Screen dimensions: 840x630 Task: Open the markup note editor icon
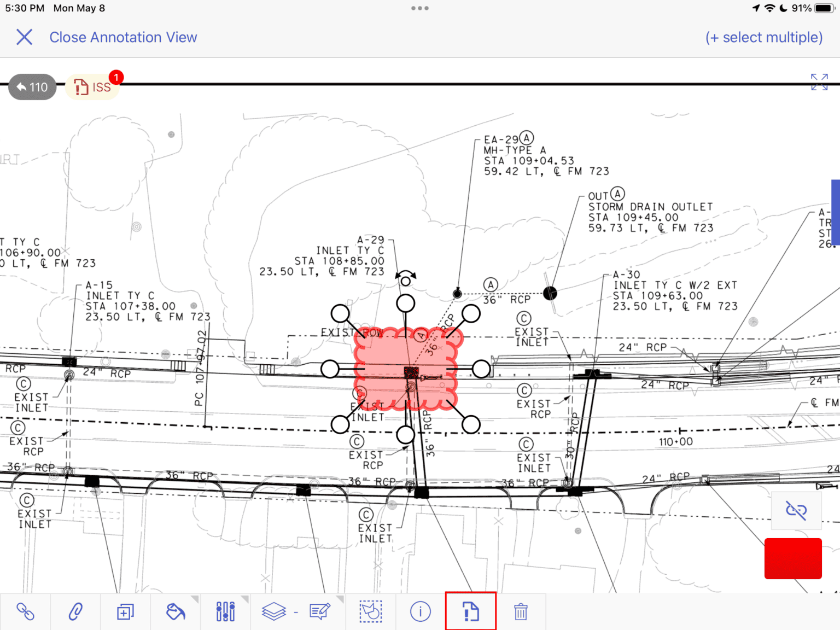coord(320,612)
